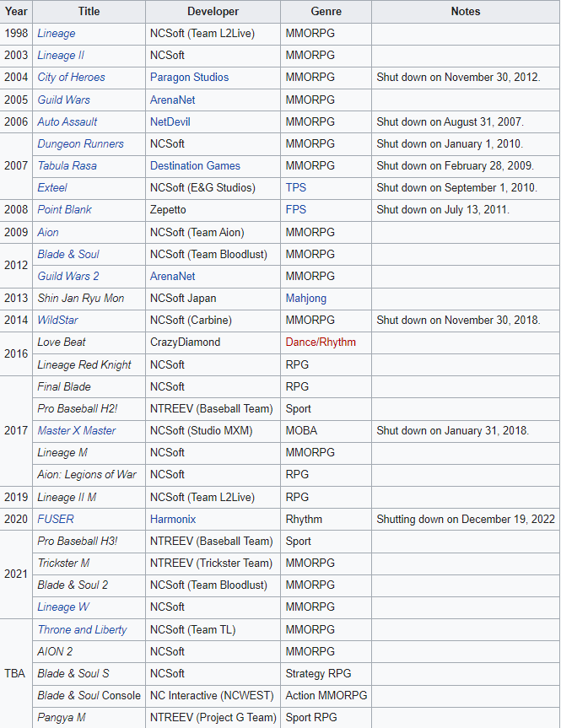Open the Lineage game link
Image resolution: width=561 pixels, height=728 pixels.
57,34
